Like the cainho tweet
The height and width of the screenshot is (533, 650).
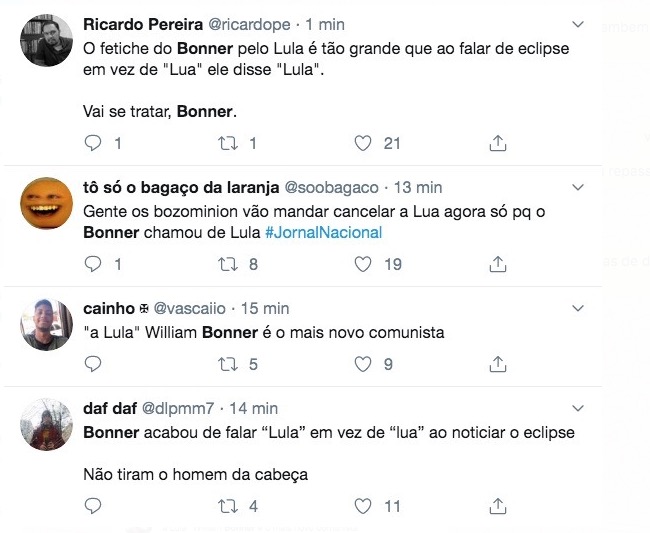364,365
